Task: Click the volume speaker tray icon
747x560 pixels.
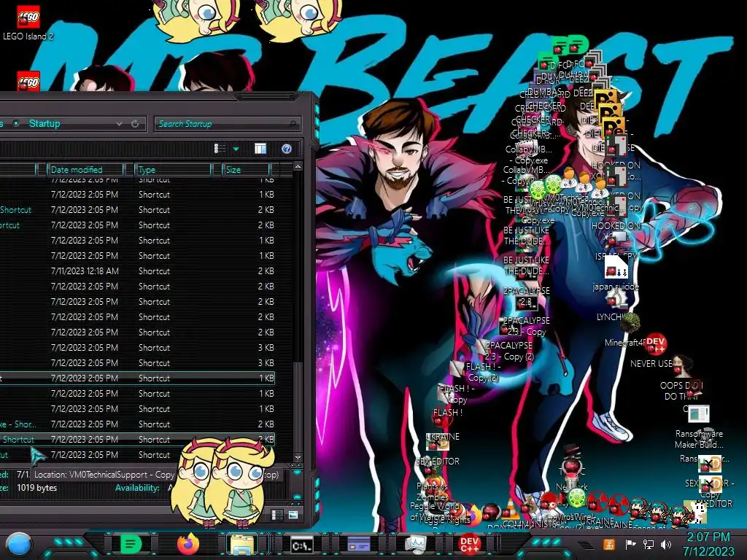Action: (x=667, y=544)
